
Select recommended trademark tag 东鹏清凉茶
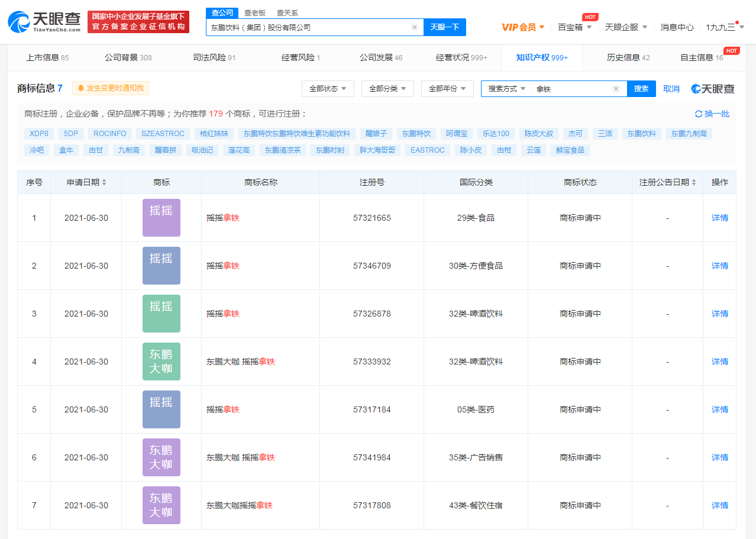click(283, 150)
